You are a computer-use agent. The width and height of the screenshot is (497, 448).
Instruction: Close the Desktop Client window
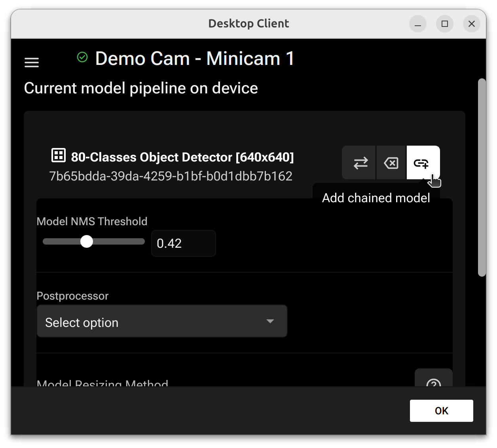coord(471,24)
